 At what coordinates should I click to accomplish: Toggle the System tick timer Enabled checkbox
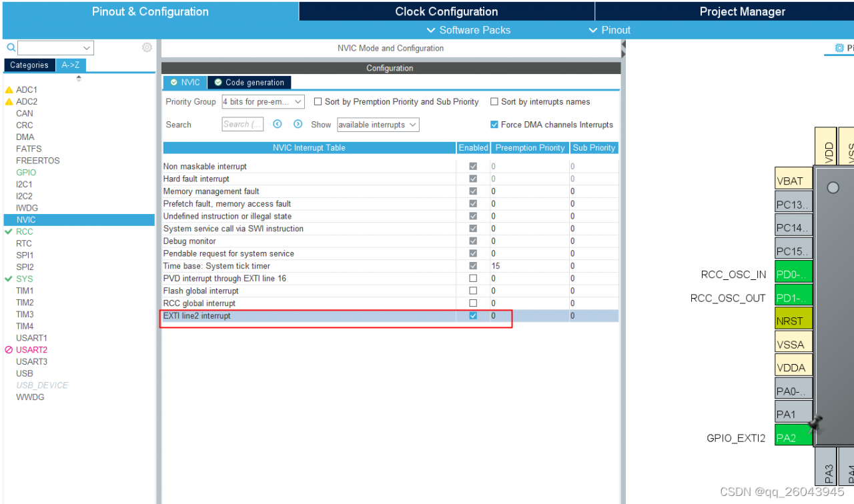coord(473,266)
